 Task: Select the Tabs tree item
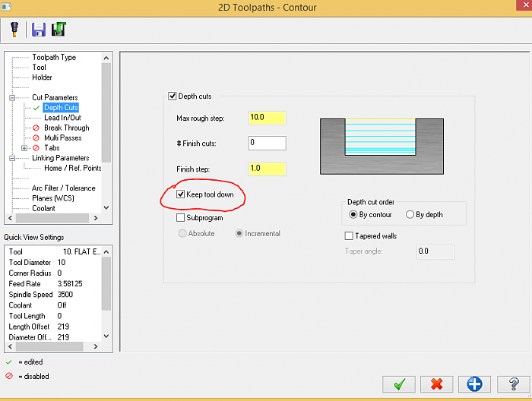click(x=52, y=148)
